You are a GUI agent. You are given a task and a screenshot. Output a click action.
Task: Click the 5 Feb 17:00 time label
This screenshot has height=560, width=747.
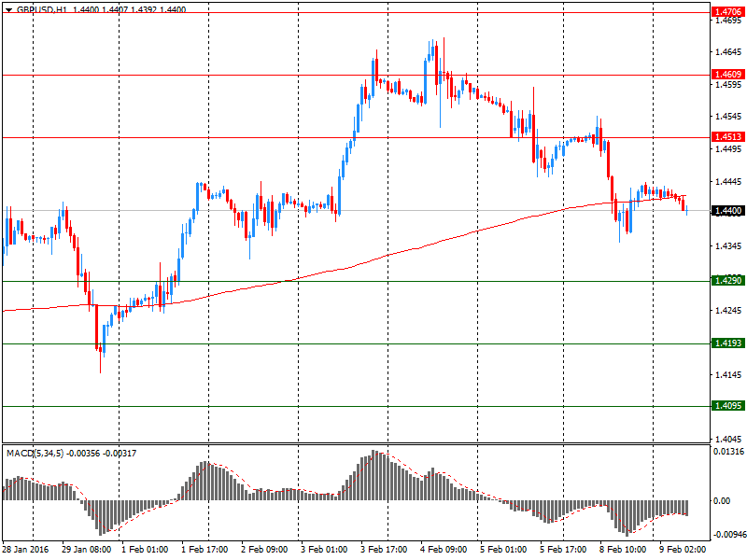click(x=563, y=550)
